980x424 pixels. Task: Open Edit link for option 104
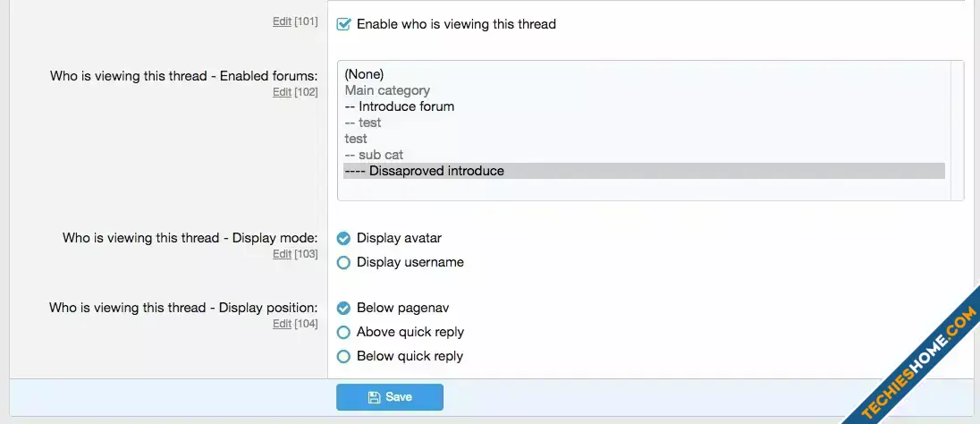coord(282,323)
